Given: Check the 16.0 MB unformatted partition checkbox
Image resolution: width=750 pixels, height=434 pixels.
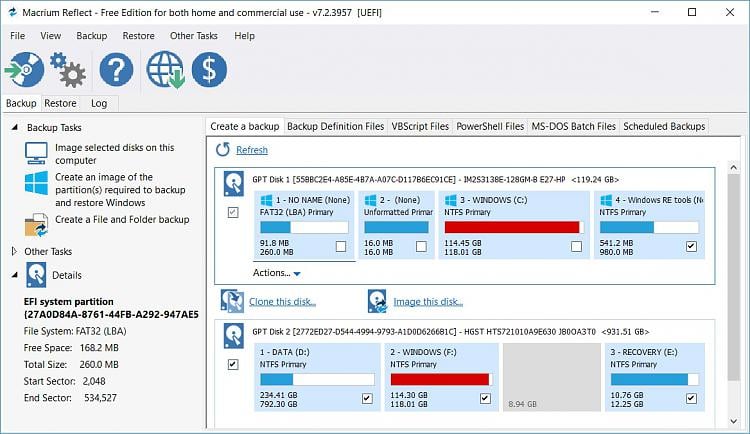Looking at the screenshot, I should pos(421,246).
